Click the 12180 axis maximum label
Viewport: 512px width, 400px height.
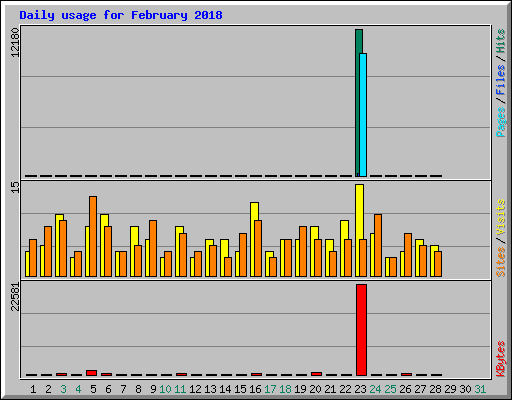(x=15, y=42)
